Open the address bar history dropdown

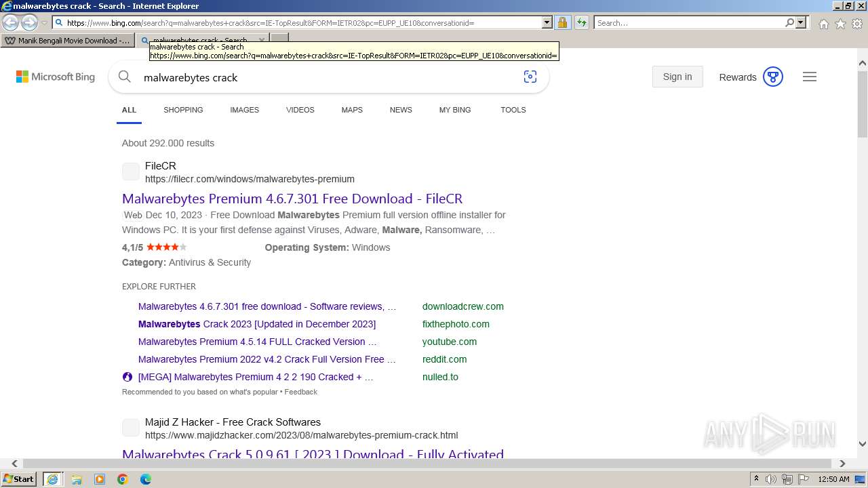pyautogui.click(x=547, y=22)
